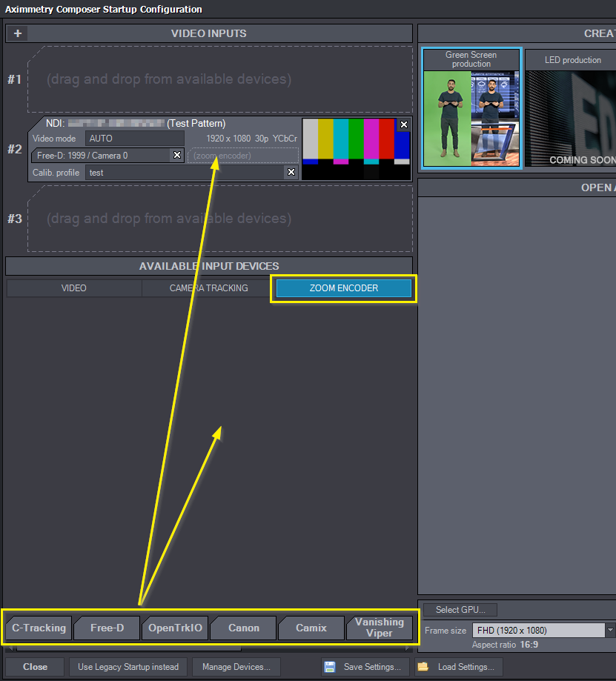Select the ZOOM ENCODER tab
616x681 pixels.
click(x=344, y=288)
